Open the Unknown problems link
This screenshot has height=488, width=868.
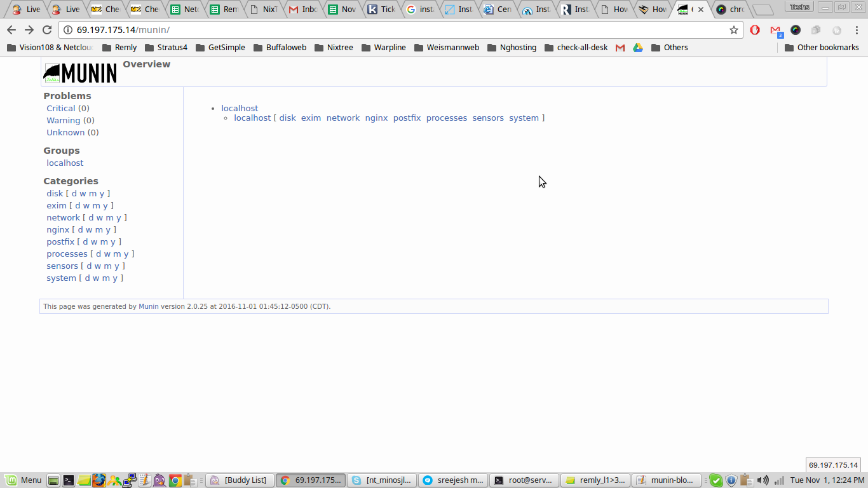pos(65,133)
